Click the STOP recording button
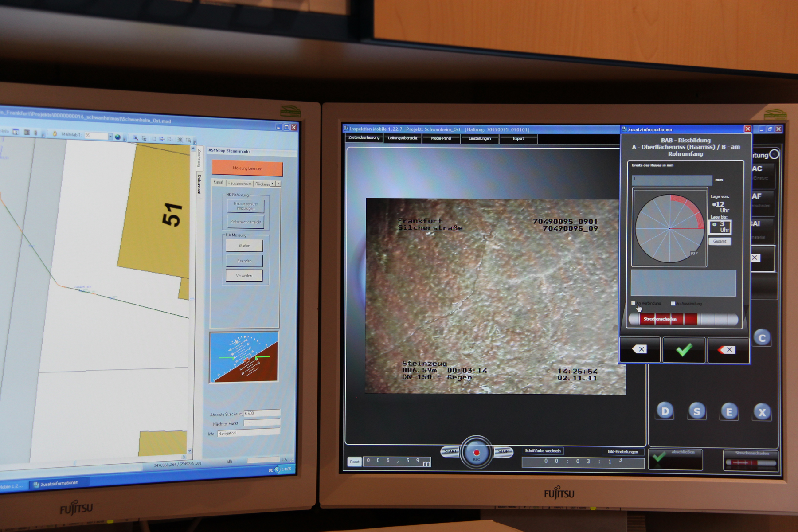Image resolution: width=798 pixels, height=532 pixels. [503, 451]
